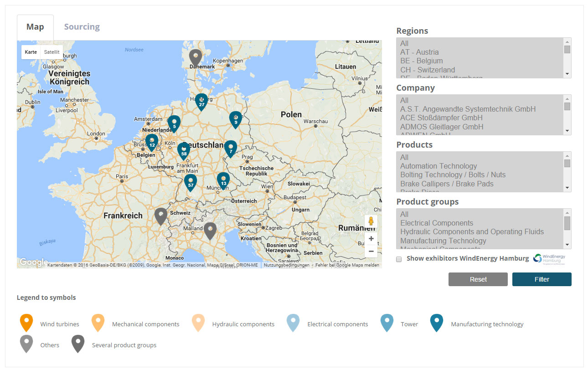Click the Product groups scrollbar thumb

[567, 223]
